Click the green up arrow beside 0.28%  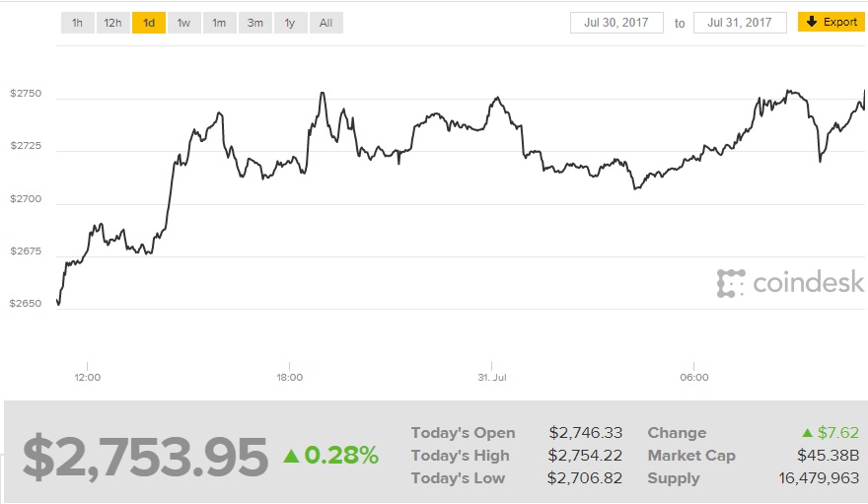[291, 456]
